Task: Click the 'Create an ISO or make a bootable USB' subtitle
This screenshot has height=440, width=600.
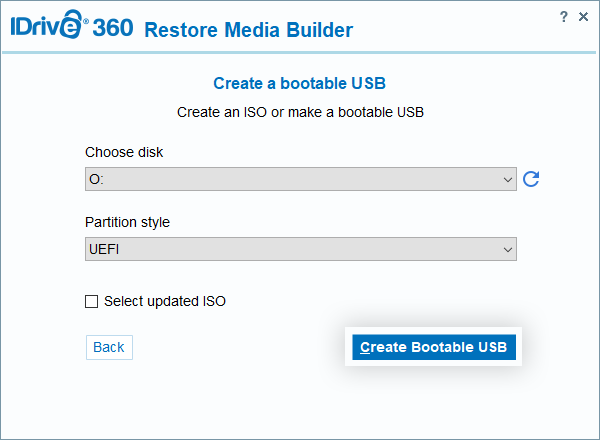Action: point(300,112)
